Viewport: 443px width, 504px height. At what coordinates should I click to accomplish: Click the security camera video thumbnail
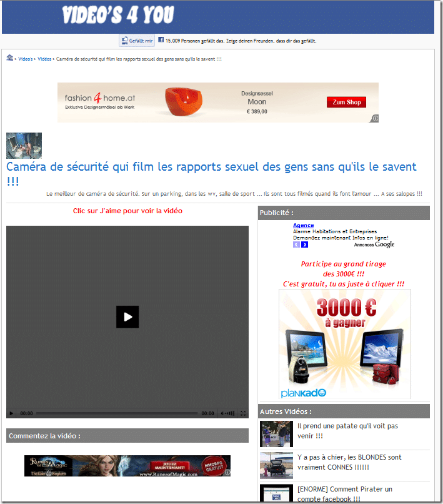click(x=24, y=146)
